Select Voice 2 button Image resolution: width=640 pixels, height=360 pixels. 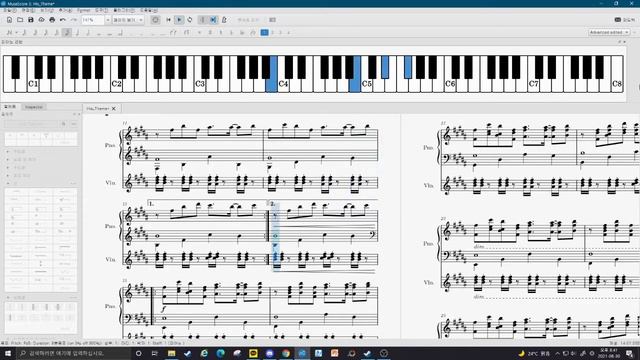(x=273, y=32)
